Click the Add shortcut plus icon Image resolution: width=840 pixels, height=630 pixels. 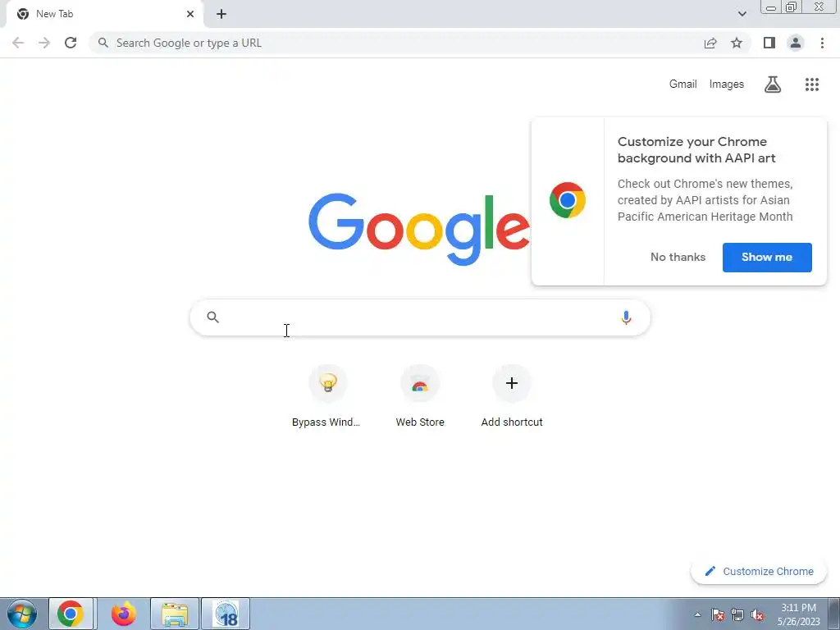(512, 383)
